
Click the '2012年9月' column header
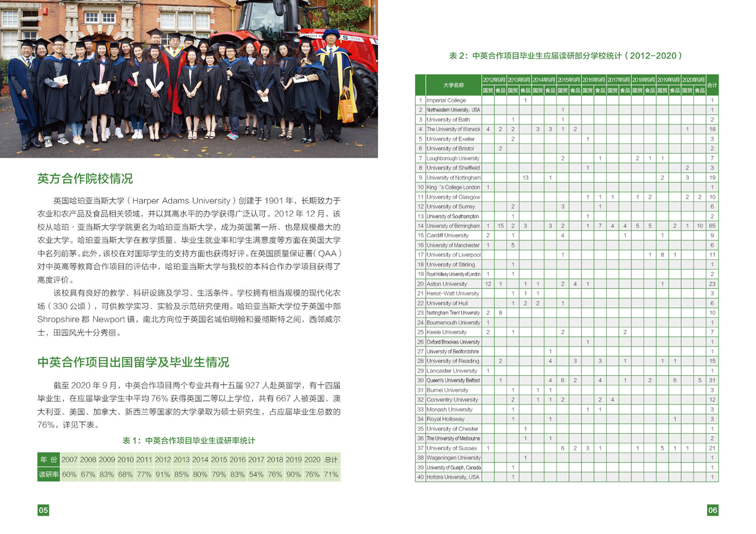pos(494,80)
